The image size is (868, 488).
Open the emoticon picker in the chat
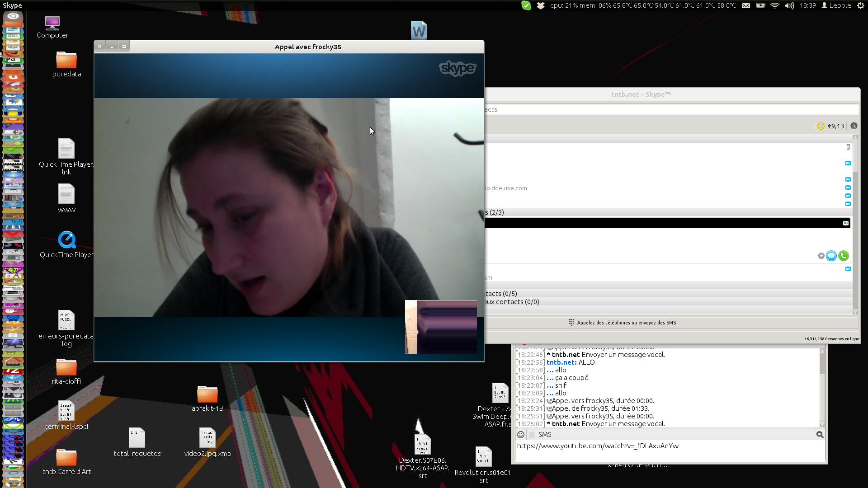point(521,434)
